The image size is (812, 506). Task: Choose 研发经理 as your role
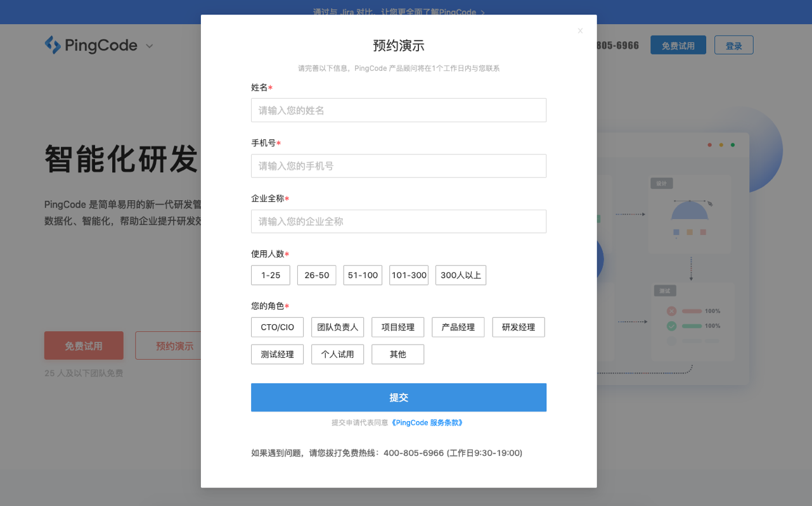519,327
